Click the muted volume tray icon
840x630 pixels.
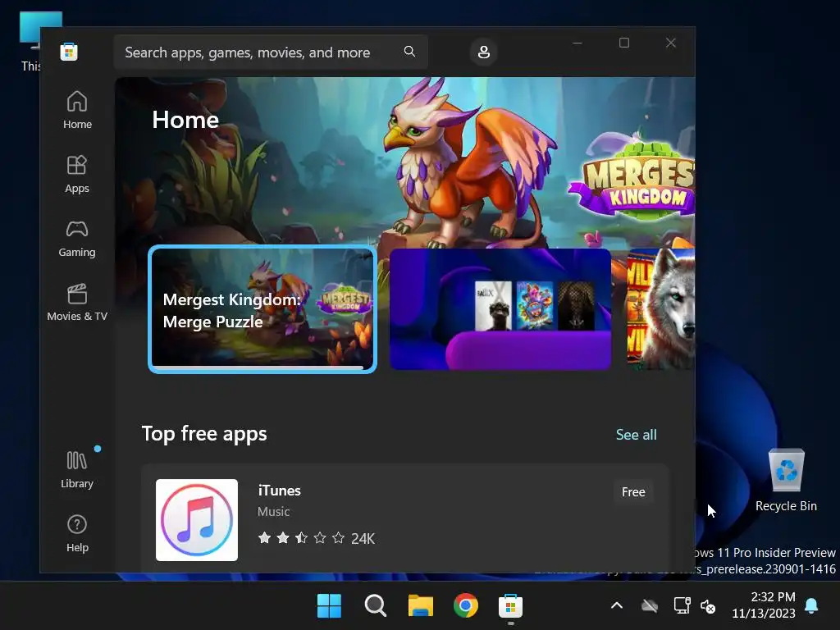tap(708, 606)
